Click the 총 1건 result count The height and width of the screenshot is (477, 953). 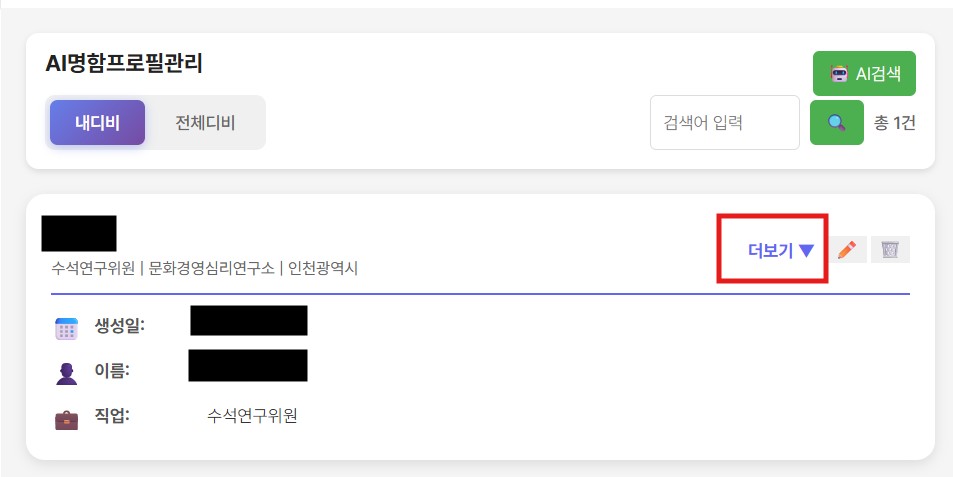click(x=894, y=123)
